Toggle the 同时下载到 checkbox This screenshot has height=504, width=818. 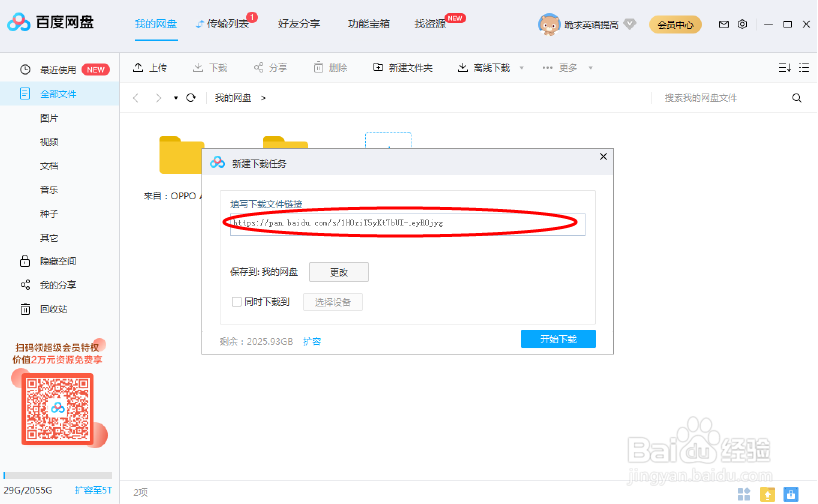(237, 302)
